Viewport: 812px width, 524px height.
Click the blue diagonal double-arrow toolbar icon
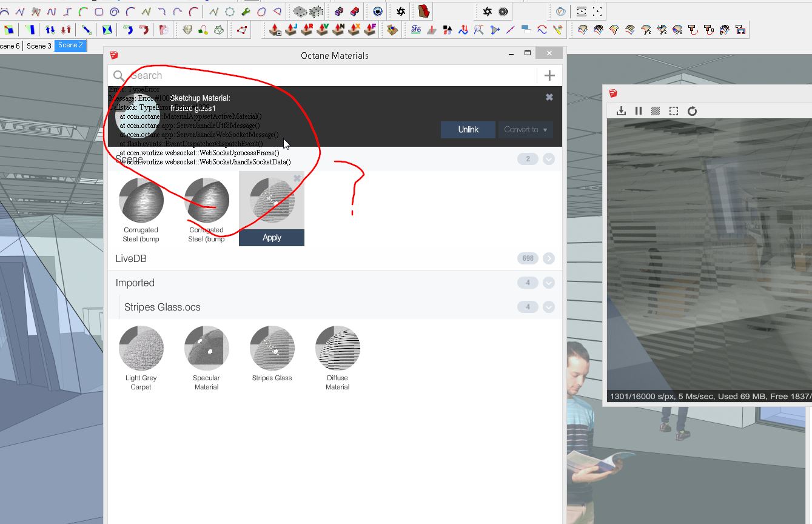pyautogui.click(x=87, y=29)
